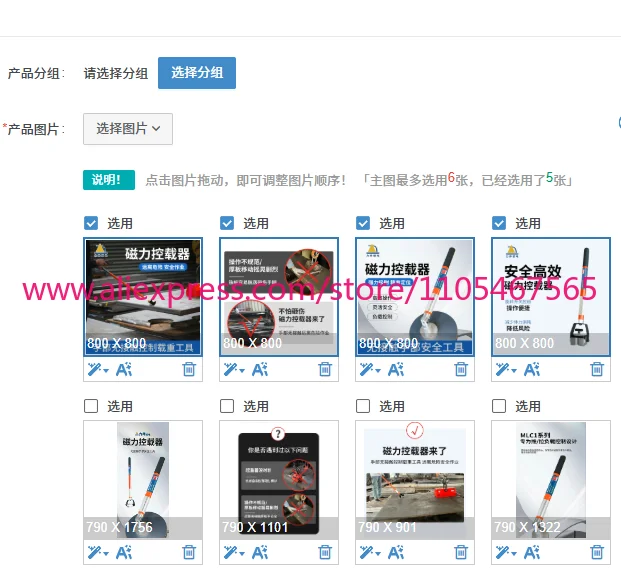Click AI icon under second 800 X 800 image
Viewport: 621px width, 574px height.
pos(260,370)
